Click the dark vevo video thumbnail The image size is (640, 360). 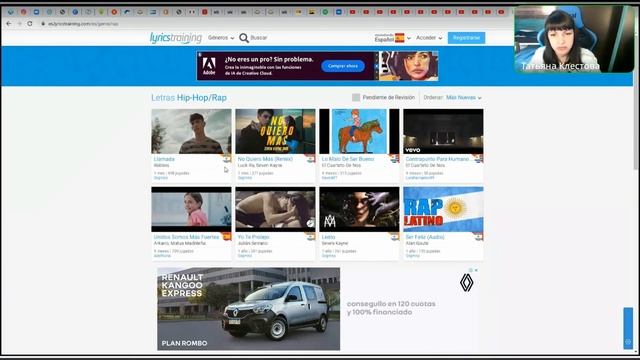tap(443, 131)
